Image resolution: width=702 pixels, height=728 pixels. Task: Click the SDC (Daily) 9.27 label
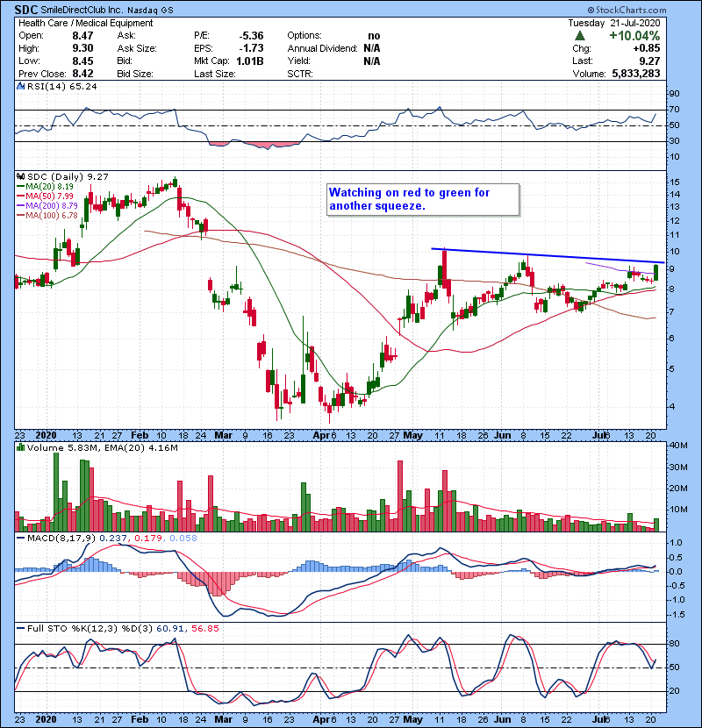point(68,177)
